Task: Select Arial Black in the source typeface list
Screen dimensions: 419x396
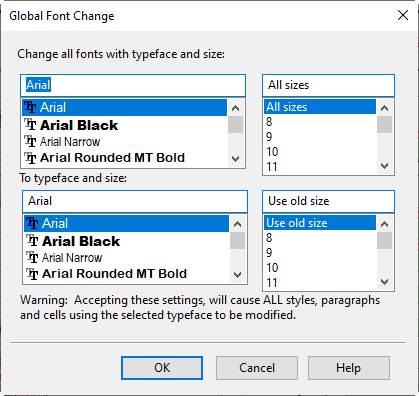Action: (x=125, y=125)
